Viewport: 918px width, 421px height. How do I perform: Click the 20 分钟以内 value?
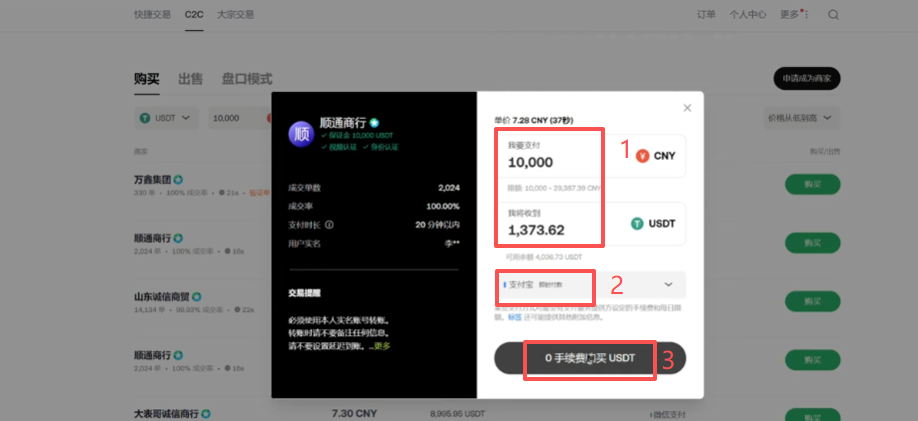click(437, 225)
